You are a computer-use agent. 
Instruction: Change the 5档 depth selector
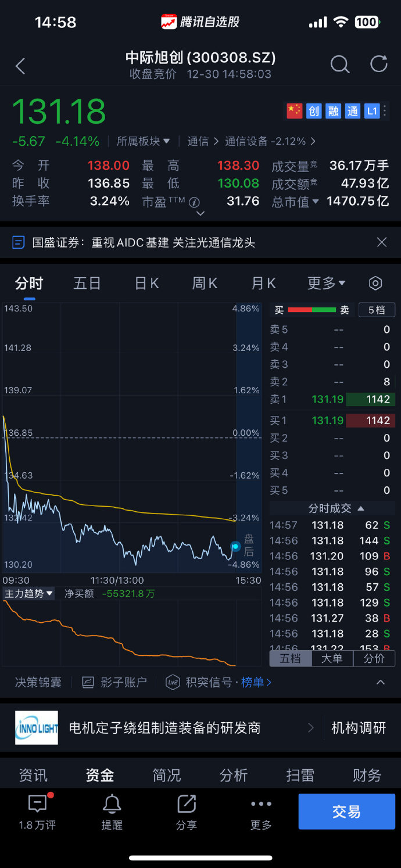click(377, 310)
